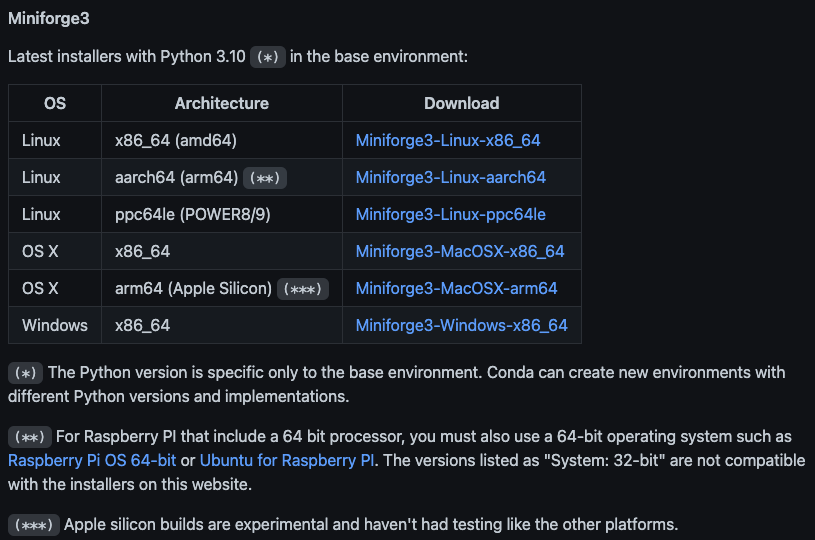Click the Miniforge3 section heading

(x=49, y=19)
